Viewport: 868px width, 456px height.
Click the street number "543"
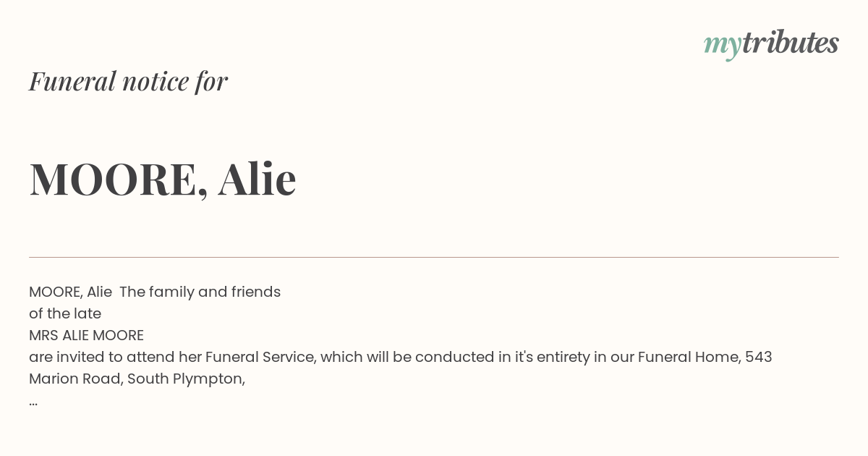(759, 357)
